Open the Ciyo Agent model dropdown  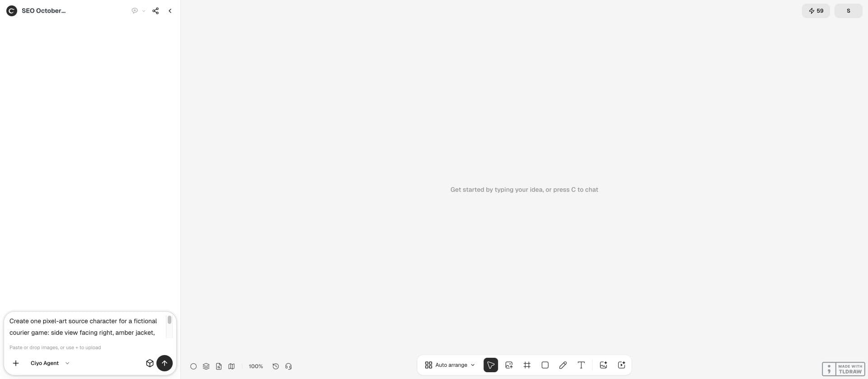click(50, 363)
